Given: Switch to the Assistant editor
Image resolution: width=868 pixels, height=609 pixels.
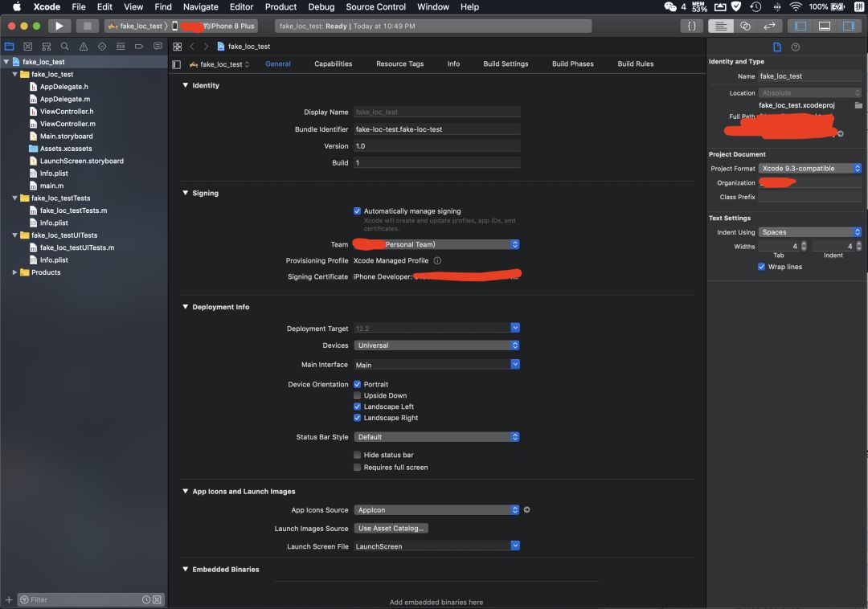Looking at the screenshot, I should click(745, 26).
